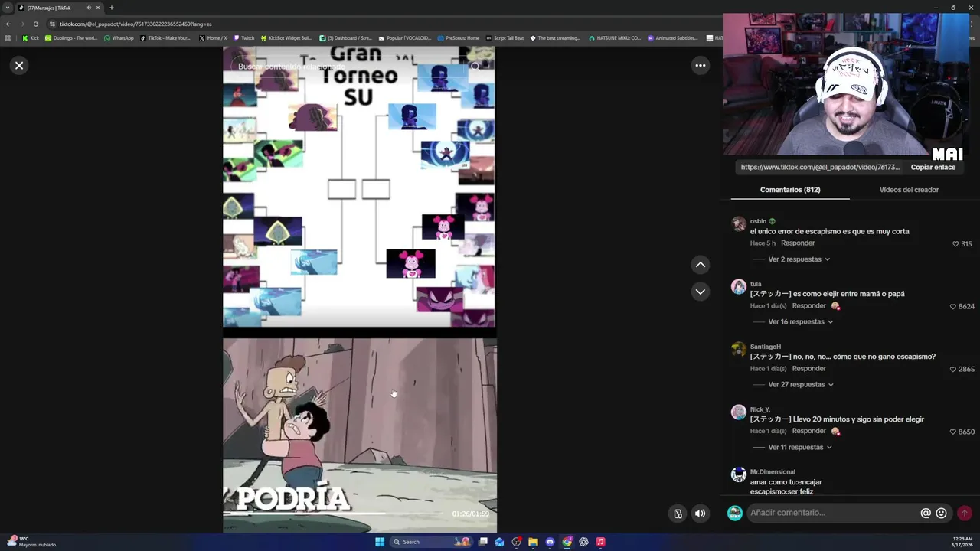Go to next video with down arrow
Viewport: 980px width, 551px height.
[x=700, y=292]
